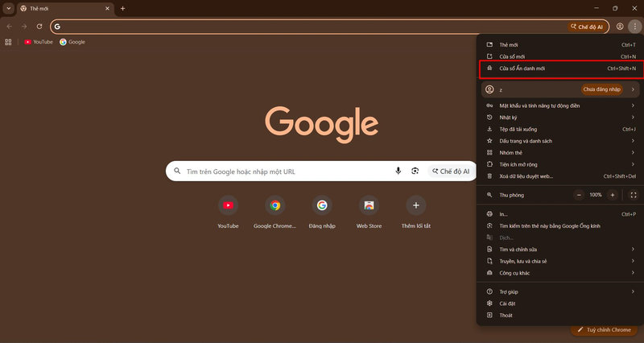The height and width of the screenshot is (343, 644).
Task: Select 'Cửa sổ mới' menu item
Action: coord(560,56)
